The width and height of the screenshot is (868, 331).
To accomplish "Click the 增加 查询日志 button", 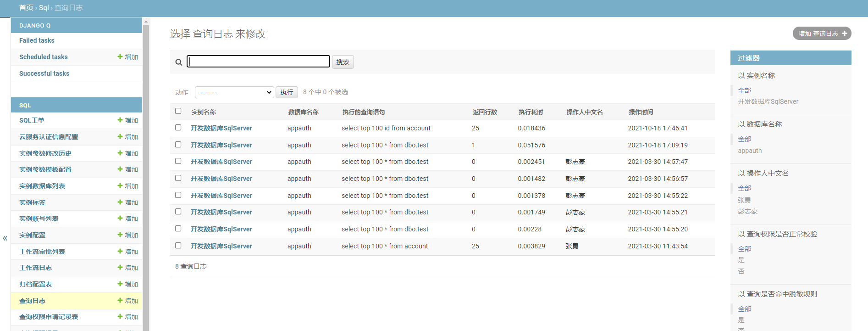I will [822, 34].
